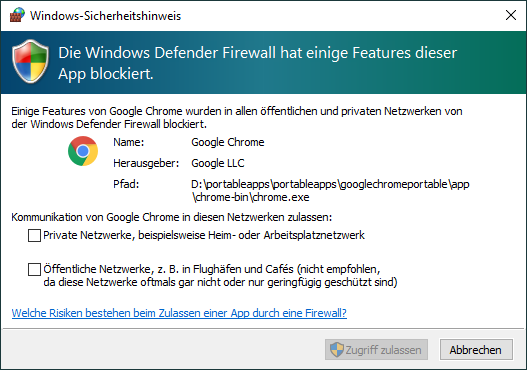Click the firewall icon in the title bar
The image size is (527, 370).
point(17,15)
